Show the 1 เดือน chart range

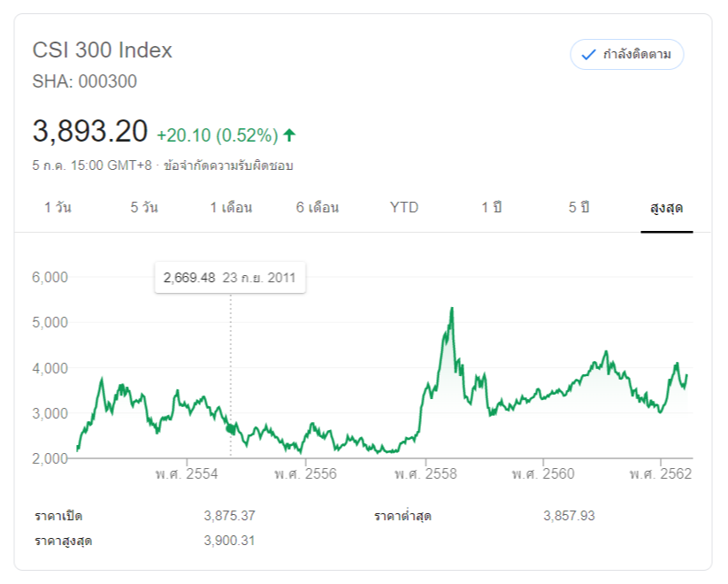[x=231, y=208]
